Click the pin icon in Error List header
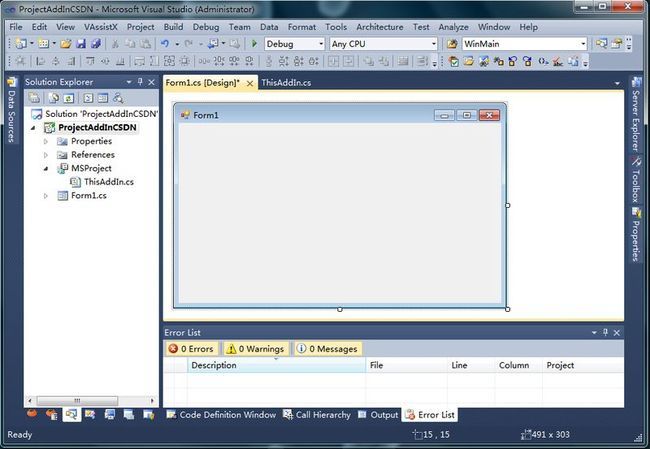This screenshot has height=449, width=650. coord(605,332)
